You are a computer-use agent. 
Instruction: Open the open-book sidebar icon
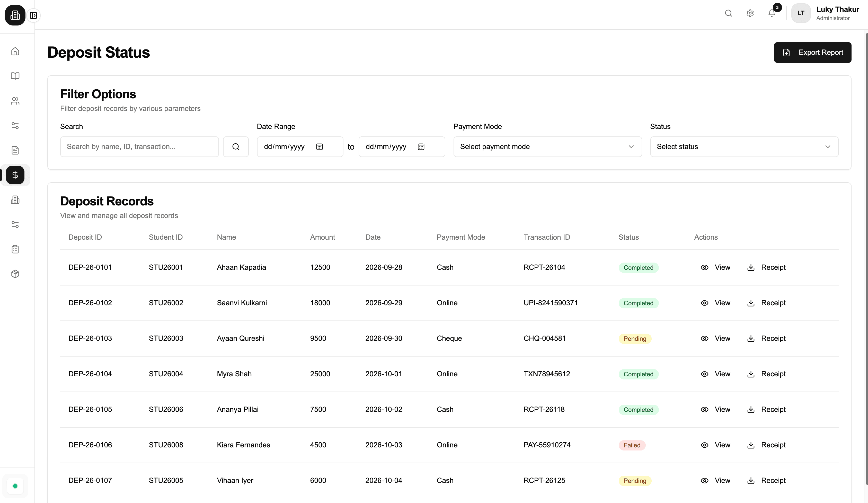[15, 76]
